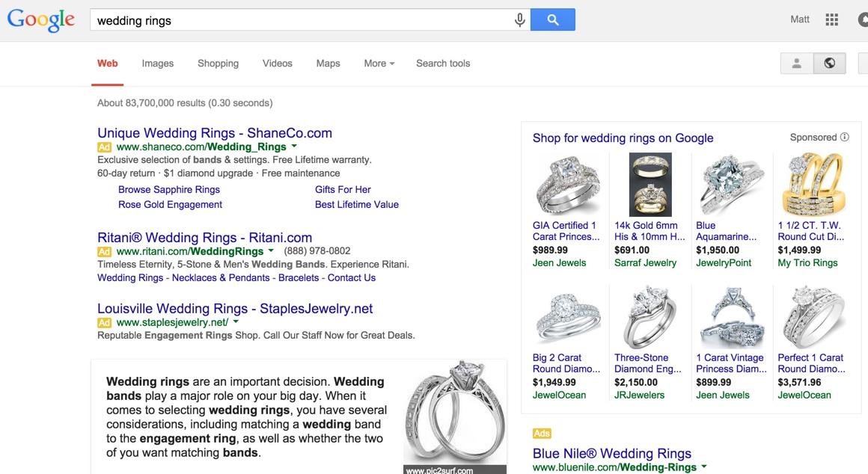Switch to Images tab
This screenshot has width=868, height=474.
pyautogui.click(x=158, y=63)
